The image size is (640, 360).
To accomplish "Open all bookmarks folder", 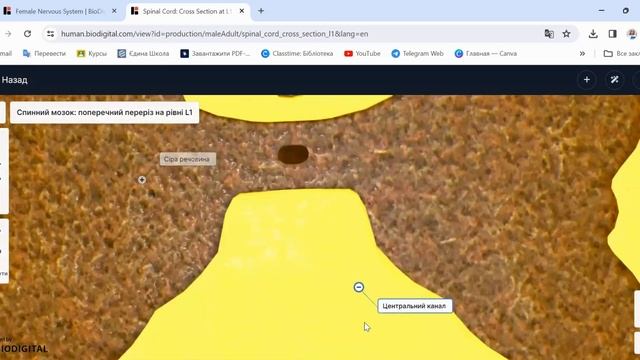I will point(621,53).
